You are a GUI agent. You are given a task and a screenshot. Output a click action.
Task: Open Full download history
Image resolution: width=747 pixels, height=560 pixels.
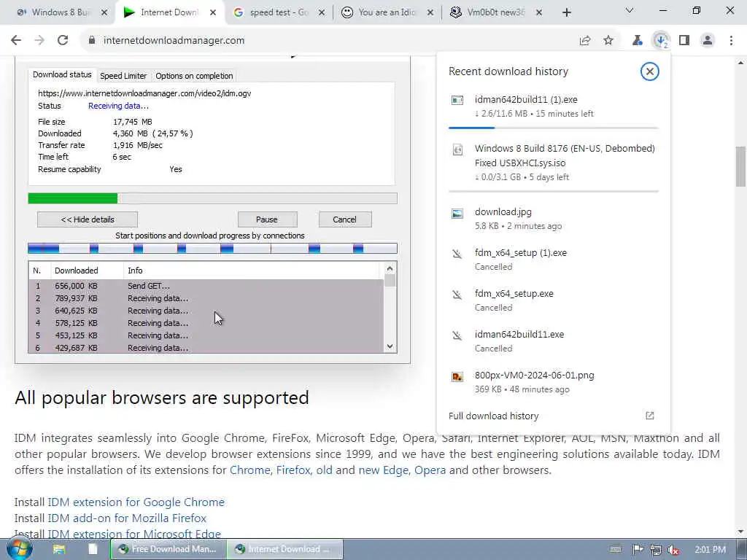click(494, 416)
